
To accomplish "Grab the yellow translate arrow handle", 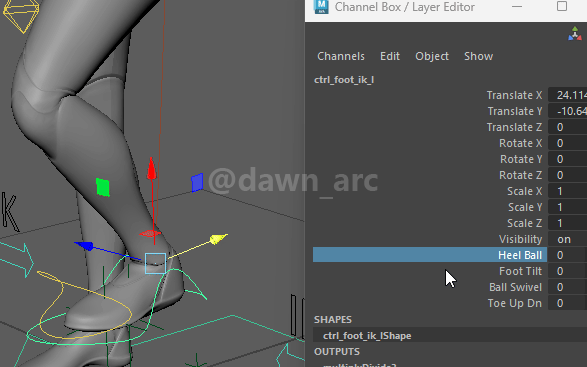I will click(x=219, y=239).
